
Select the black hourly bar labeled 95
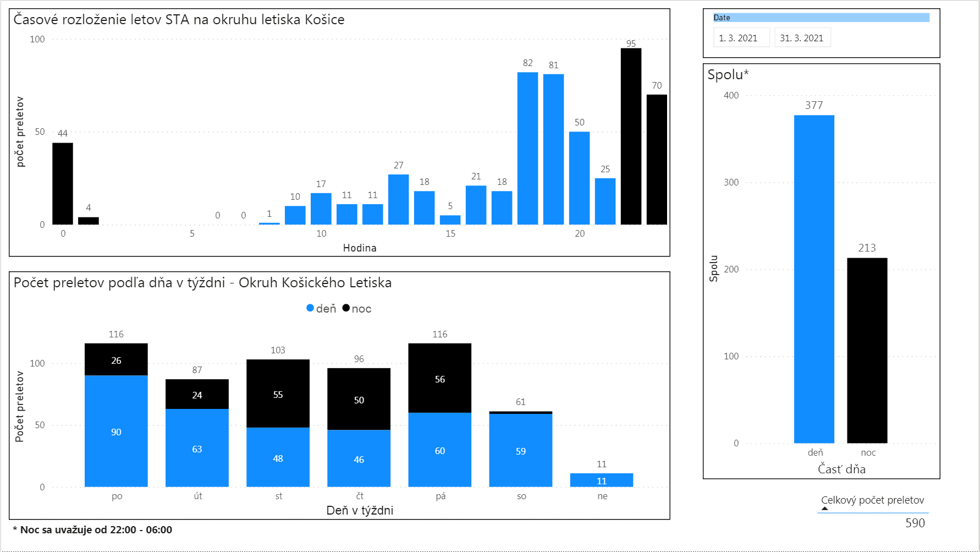[x=631, y=136]
